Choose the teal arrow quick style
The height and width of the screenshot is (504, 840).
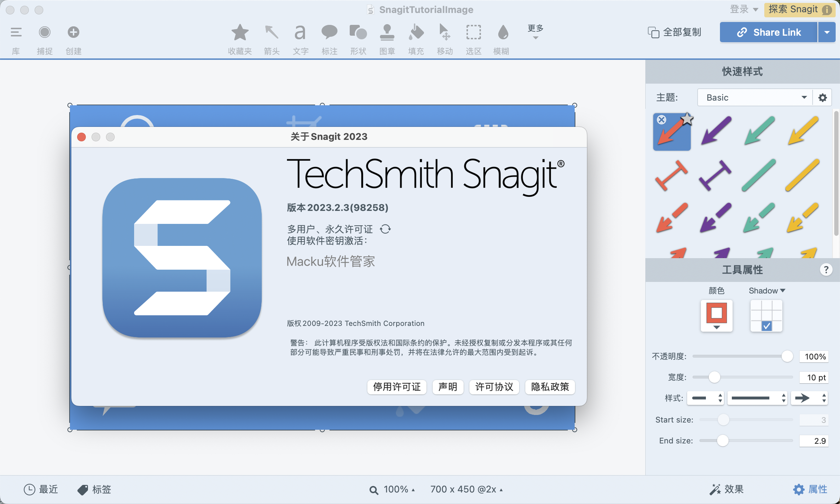[759, 131]
